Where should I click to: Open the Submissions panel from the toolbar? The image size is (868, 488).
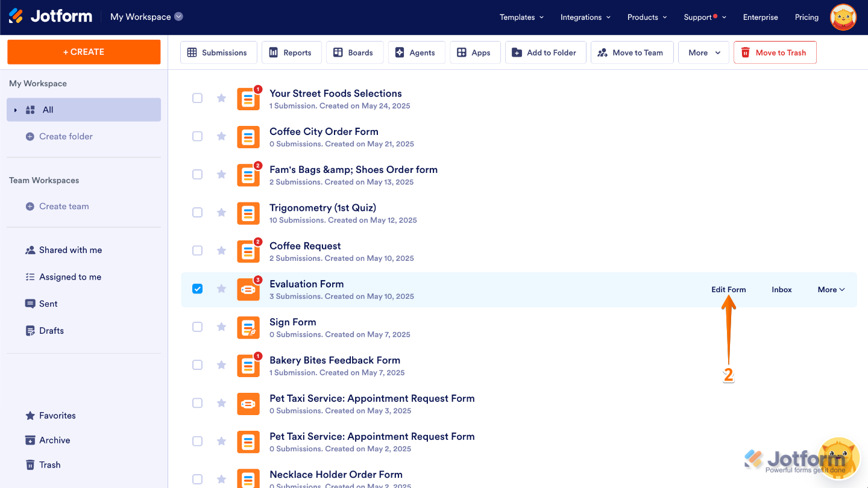[218, 52]
